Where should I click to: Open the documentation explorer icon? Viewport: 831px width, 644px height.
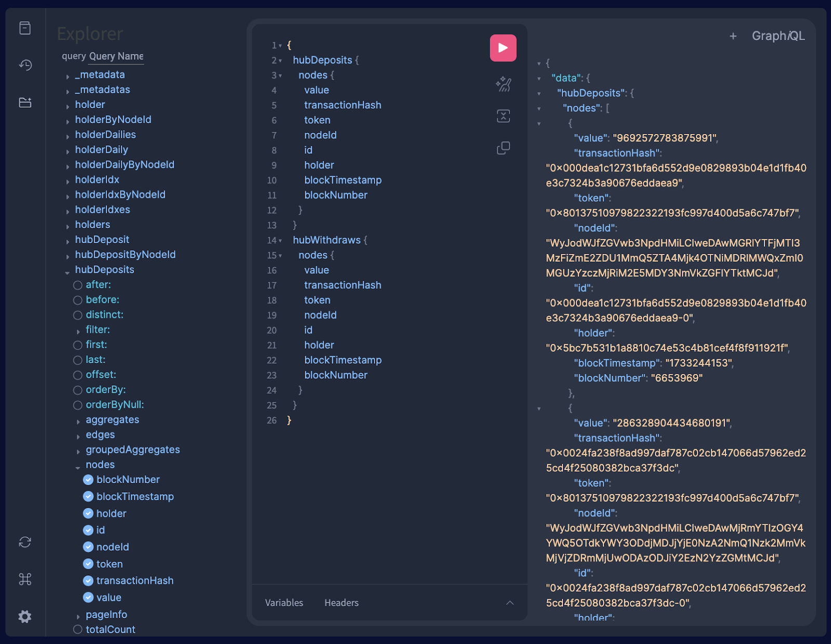25,28
